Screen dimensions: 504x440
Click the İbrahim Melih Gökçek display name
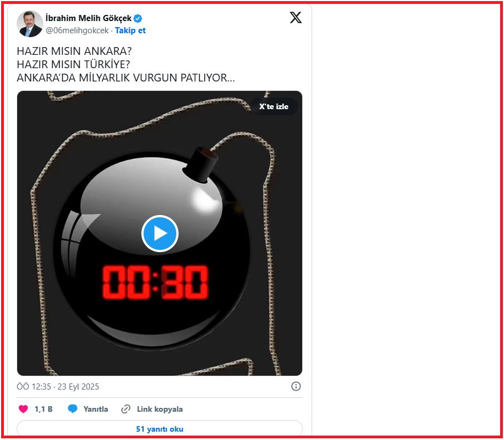[89, 18]
